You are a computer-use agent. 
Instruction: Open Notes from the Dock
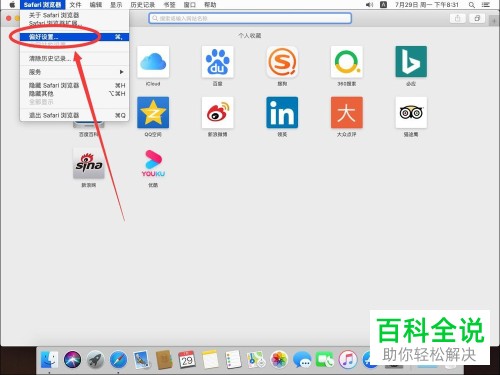tap(210, 360)
